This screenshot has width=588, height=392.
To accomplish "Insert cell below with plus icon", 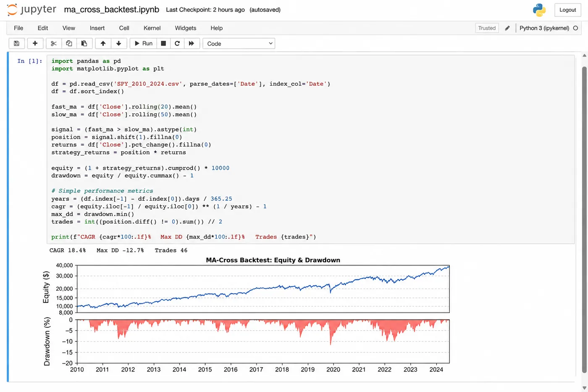I will pyautogui.click(x=35, y=43).
